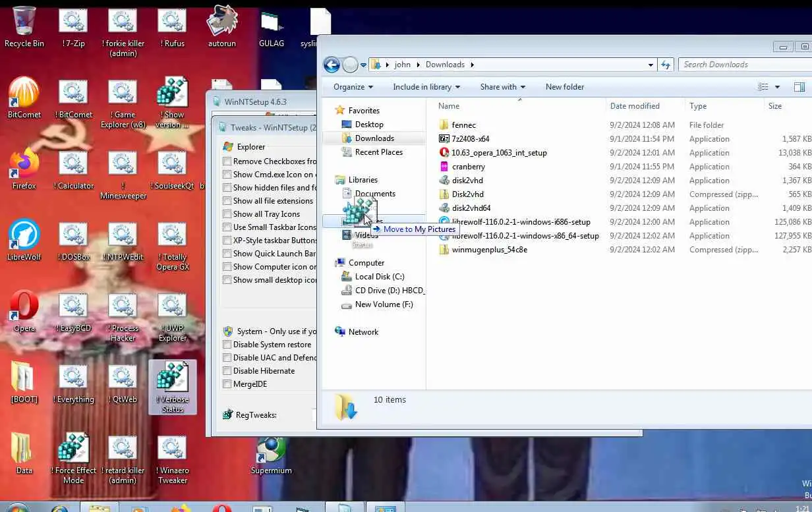Expand arrow after john in breadcrumb
The width and height of the screenshot is (812, 512).
tap(419, 65)
